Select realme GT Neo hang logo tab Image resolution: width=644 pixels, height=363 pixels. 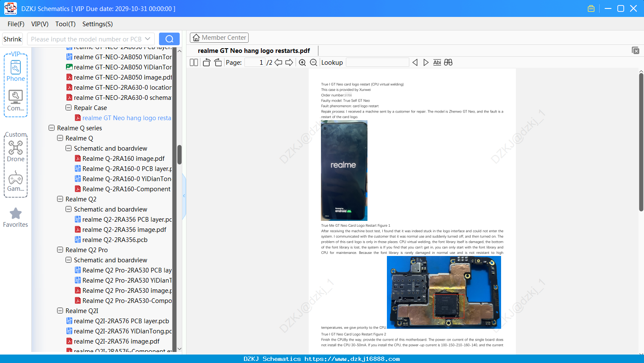(254, 51)
